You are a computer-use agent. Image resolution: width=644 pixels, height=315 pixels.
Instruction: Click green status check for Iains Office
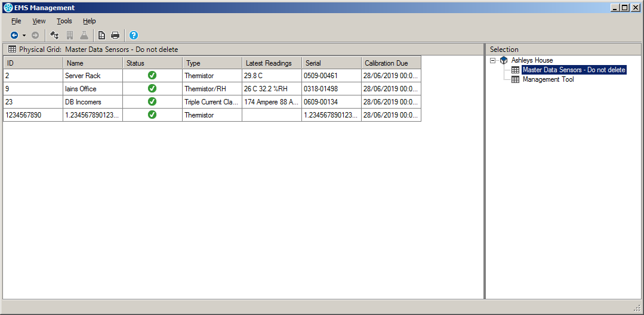(x=152, y=88)
